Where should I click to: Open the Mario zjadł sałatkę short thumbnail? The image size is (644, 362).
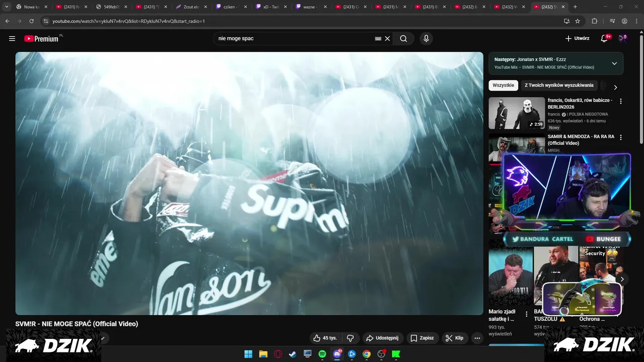[x=510, y=275]
